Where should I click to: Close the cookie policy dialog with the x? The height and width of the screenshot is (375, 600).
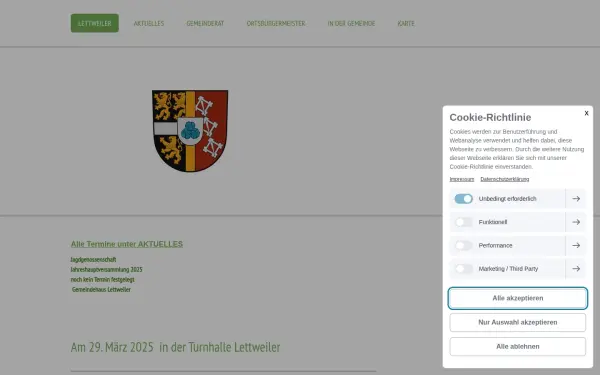(586, 113)
